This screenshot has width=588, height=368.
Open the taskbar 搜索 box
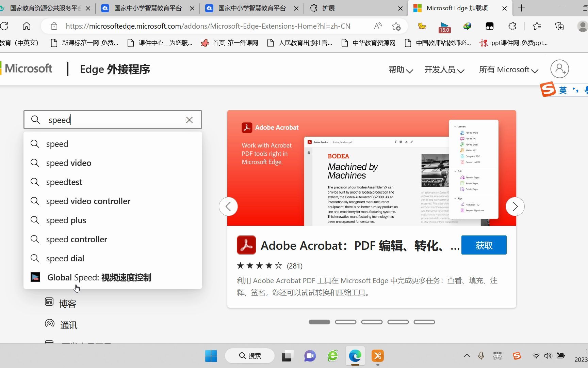[x=250, y=356]
